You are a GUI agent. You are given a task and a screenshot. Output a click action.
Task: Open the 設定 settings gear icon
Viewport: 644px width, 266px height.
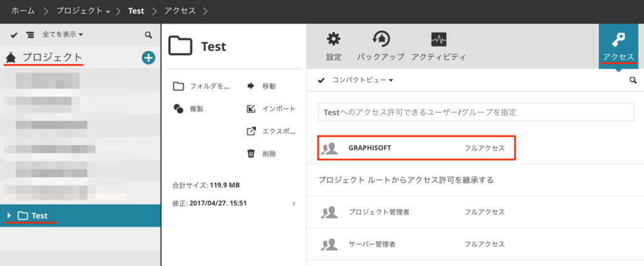[x=333, y=46]
